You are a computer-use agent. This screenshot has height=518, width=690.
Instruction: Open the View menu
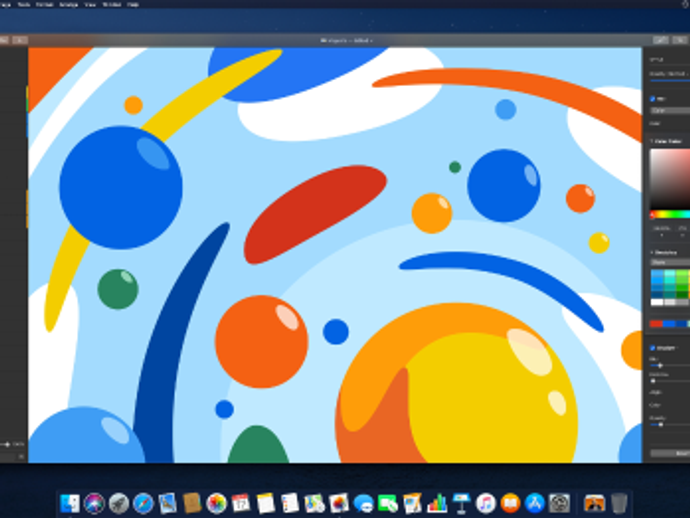tap(90, 4)
